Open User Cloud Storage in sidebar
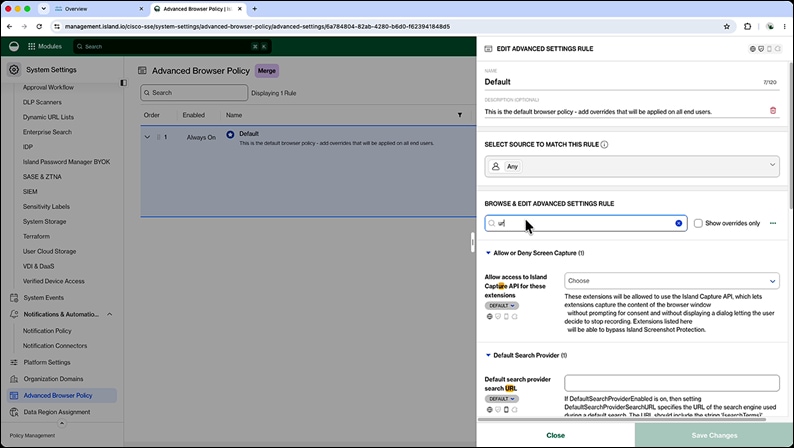This screenshot has width=794, height=448. pyautogui.click(x=49, y=251)
